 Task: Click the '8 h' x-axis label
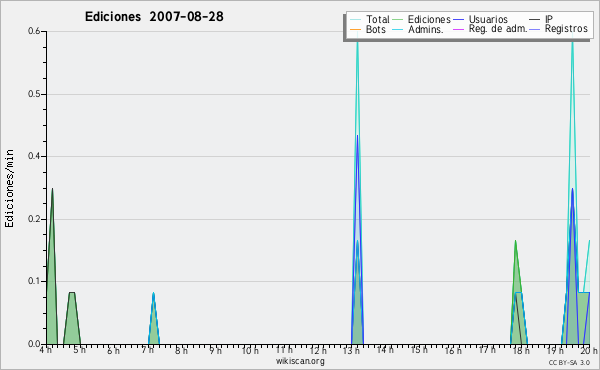[x=181, y=350]
